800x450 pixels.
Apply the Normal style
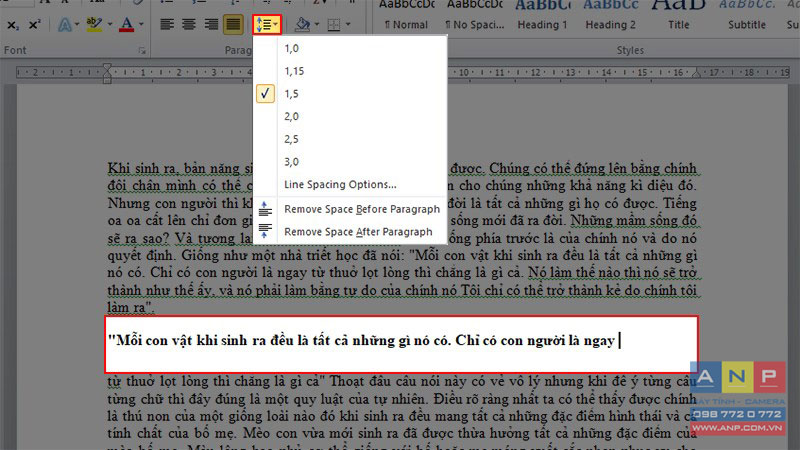pos(406,15)
